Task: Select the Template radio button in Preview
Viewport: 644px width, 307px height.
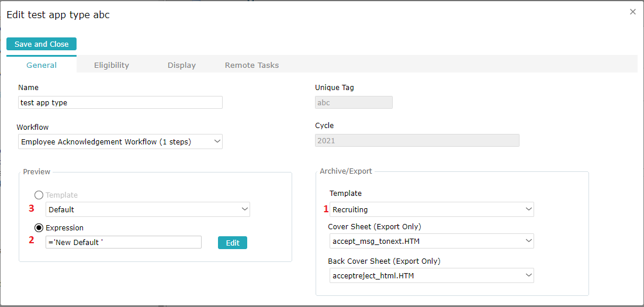Action: tap(39, 195)
